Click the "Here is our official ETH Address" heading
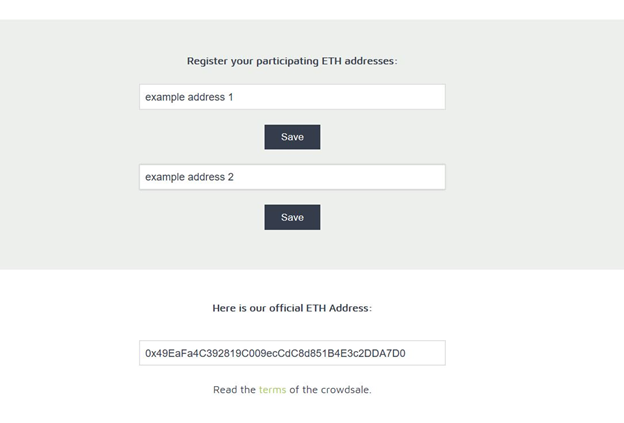The image size is (624, 423). pyautogui.click(x=292, y=308)
